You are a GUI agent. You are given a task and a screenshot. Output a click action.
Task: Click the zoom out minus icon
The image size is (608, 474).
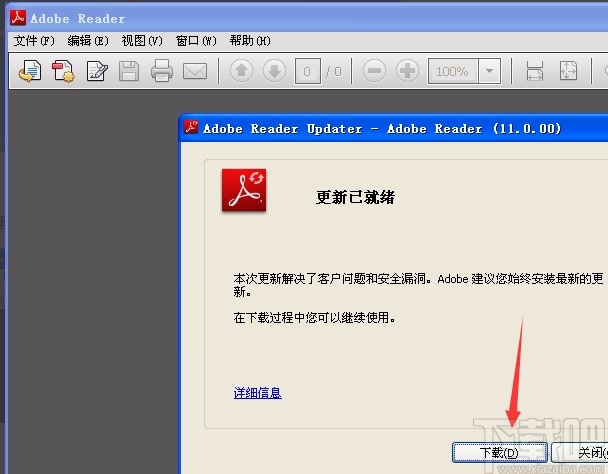374,71
